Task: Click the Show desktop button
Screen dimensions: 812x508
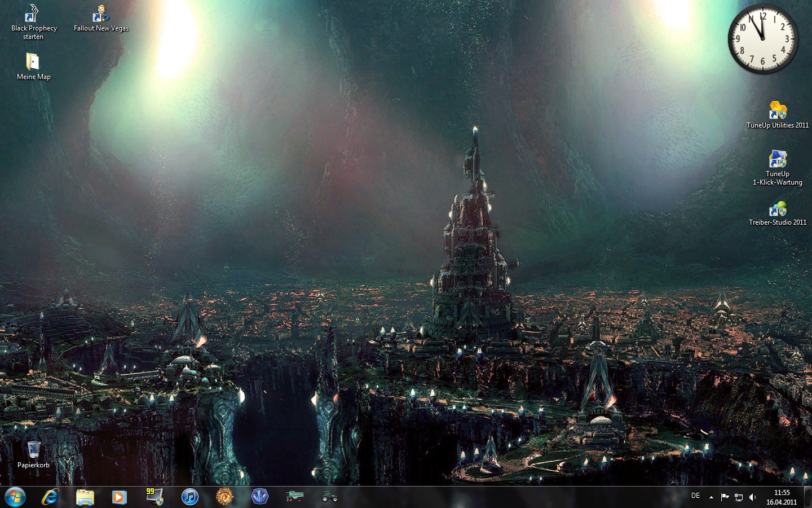Action: pyautogui.click(x=807, y=497)
